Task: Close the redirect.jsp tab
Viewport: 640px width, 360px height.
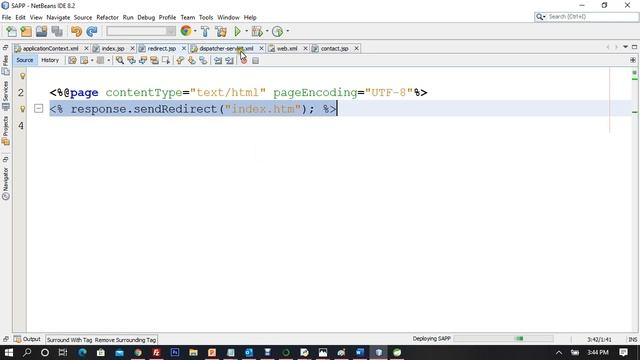Action: (184, 49)
